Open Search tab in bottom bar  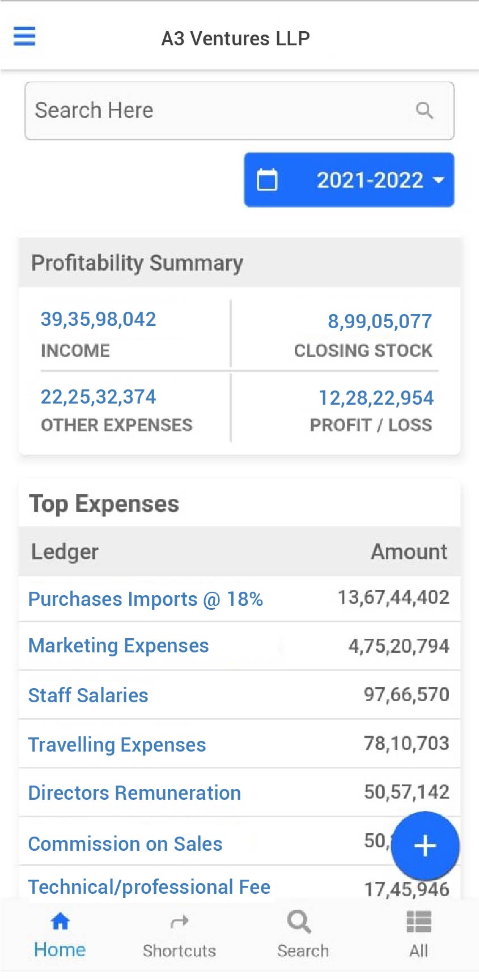[302, 935]
